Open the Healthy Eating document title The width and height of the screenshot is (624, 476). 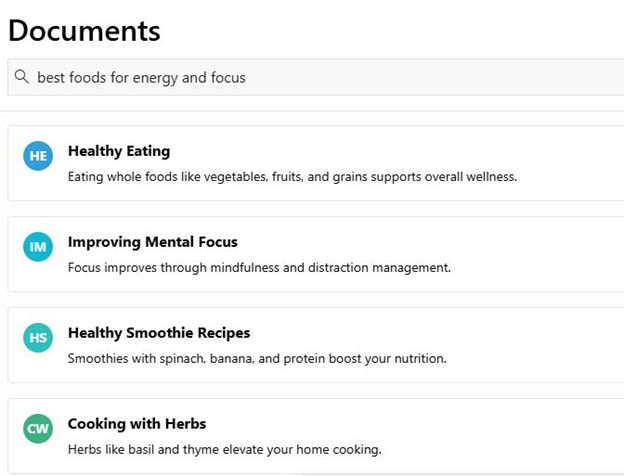[119, 151]
